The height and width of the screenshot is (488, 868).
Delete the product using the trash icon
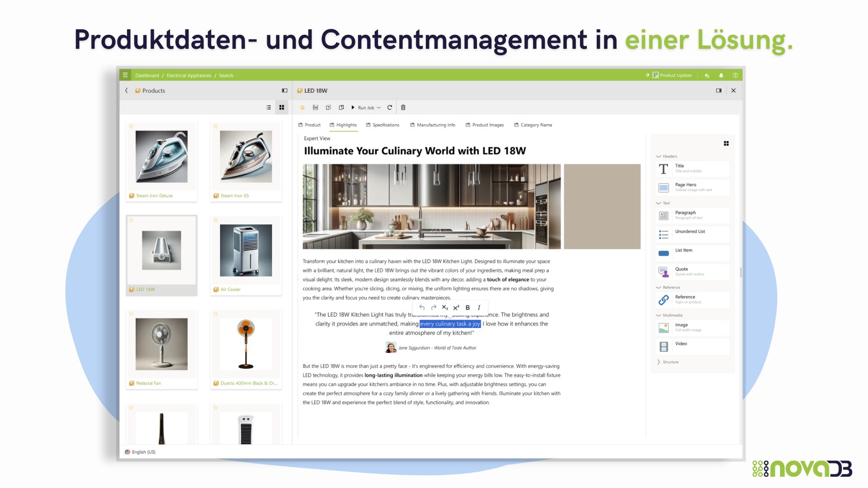pos(403,108)
